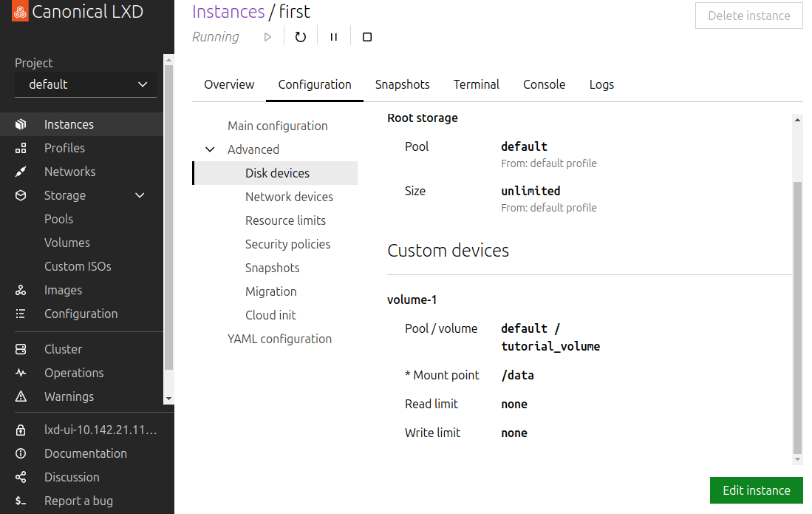Click the Canonical LXD logo icon
Screen dimensions: 812x514
21,13
